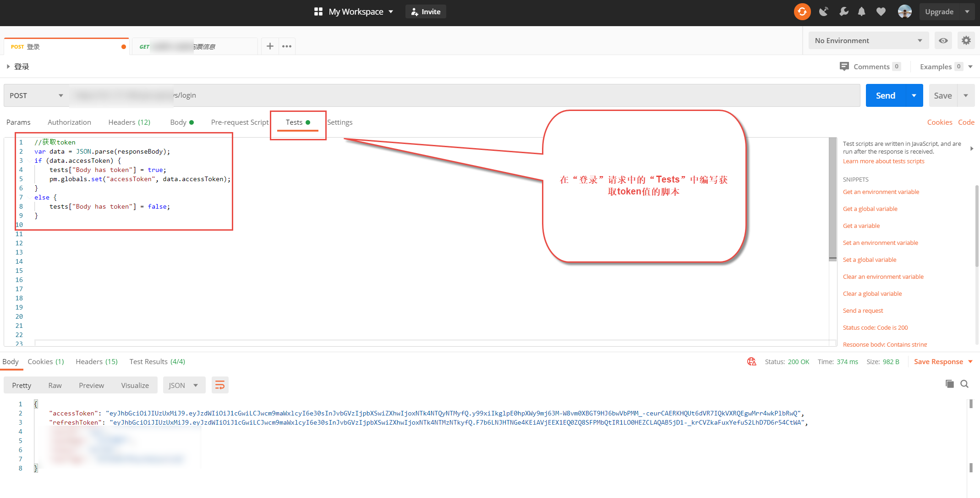Click the request URL input field

pos(458,95)
